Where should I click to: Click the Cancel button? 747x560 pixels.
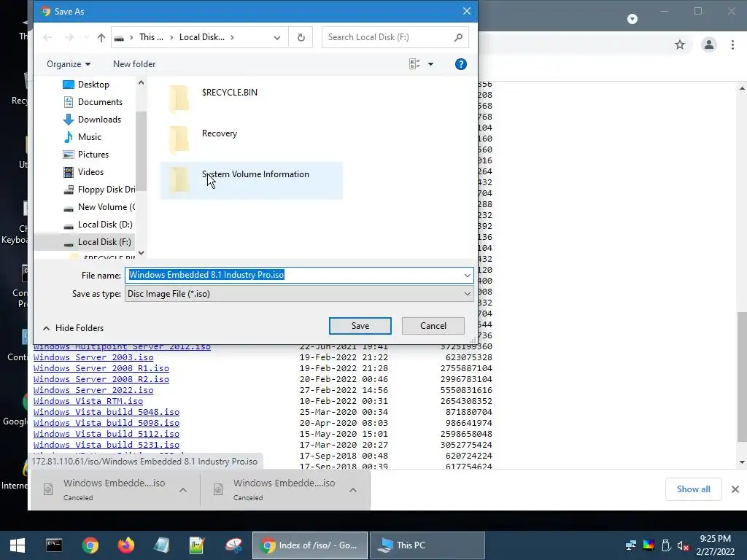[433, 326]
